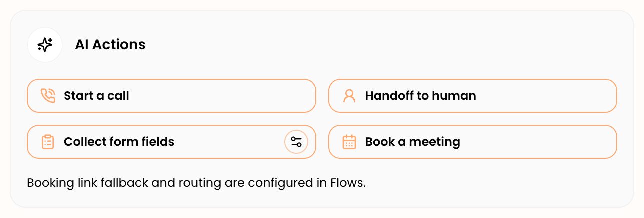Open the form fields settings sliders icon
This screenshot has width=644, height=218.
296,142
